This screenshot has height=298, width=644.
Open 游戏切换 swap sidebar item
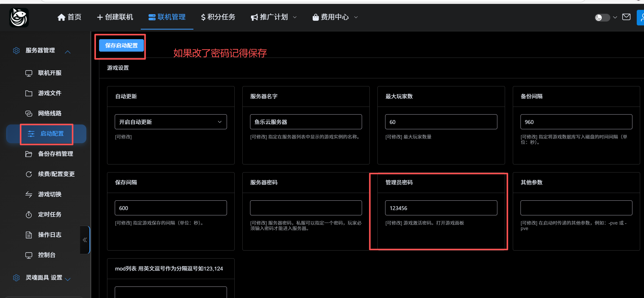[x=50, y=195]
